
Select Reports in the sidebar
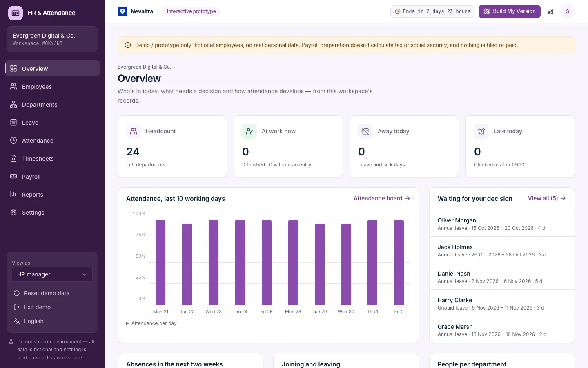pos(52,194)
